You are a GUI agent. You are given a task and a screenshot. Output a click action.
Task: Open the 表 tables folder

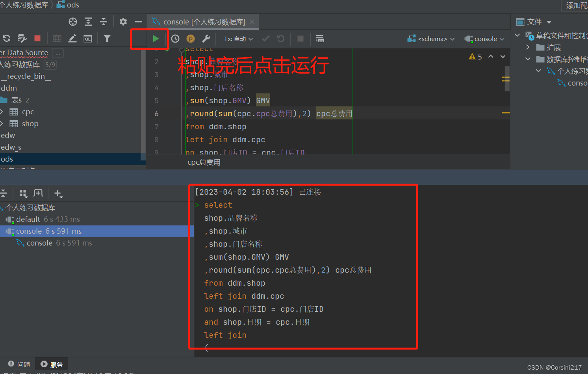16,100
